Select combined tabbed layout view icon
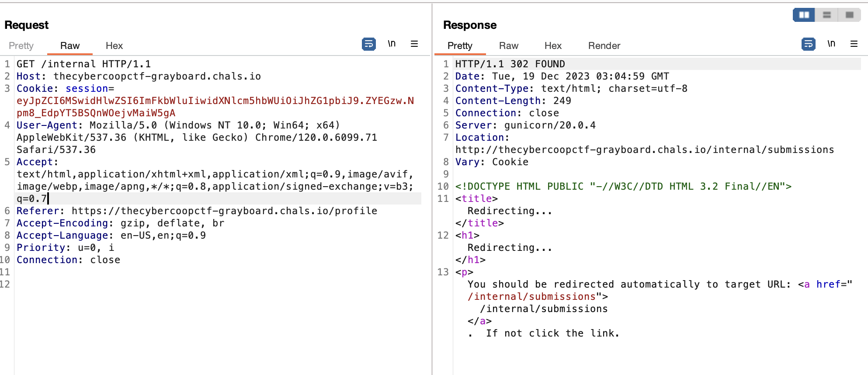Viewport: 868px width, 375px height. click(x=849, y=15)
